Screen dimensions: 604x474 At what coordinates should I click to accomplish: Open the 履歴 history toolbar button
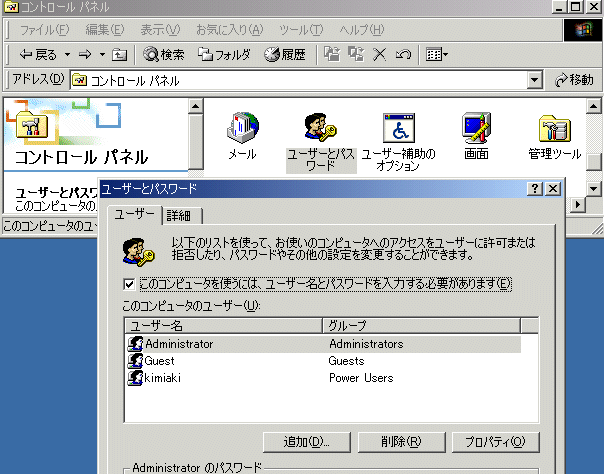(x=285, y=55)
